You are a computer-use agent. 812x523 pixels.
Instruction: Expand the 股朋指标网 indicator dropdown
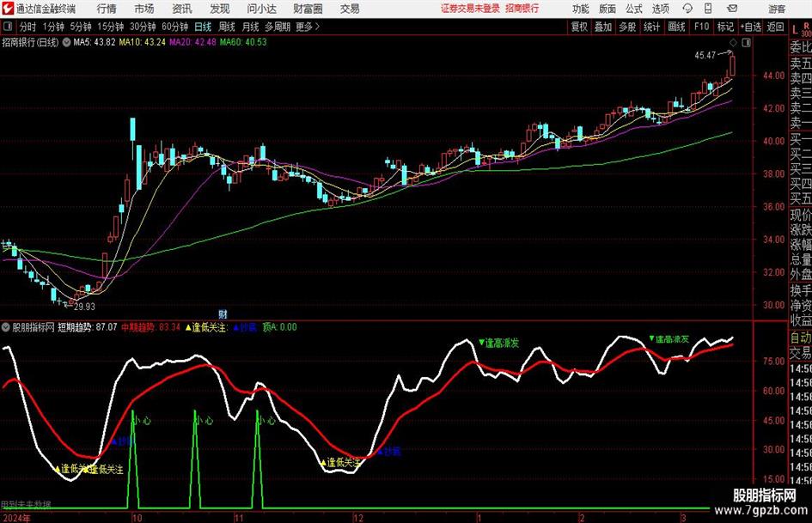6,327
